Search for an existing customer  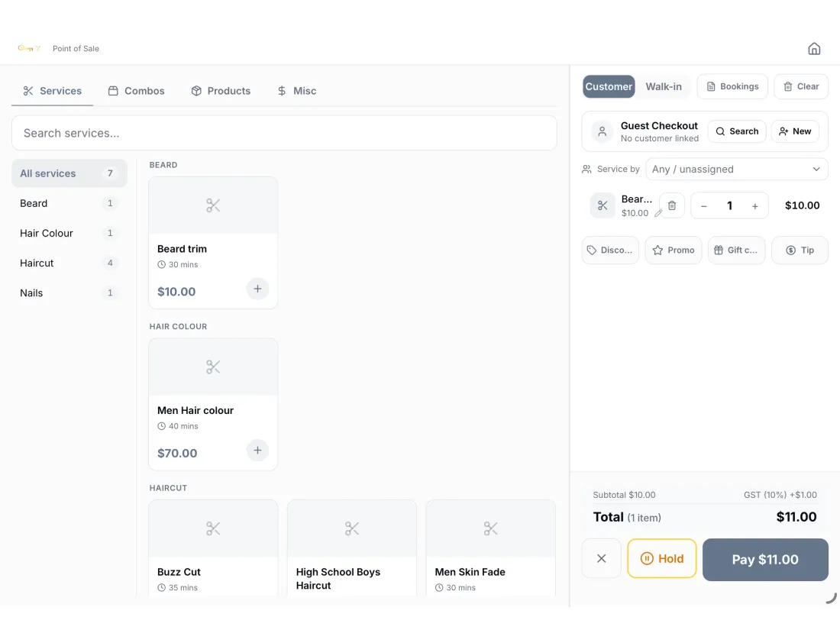737,131
